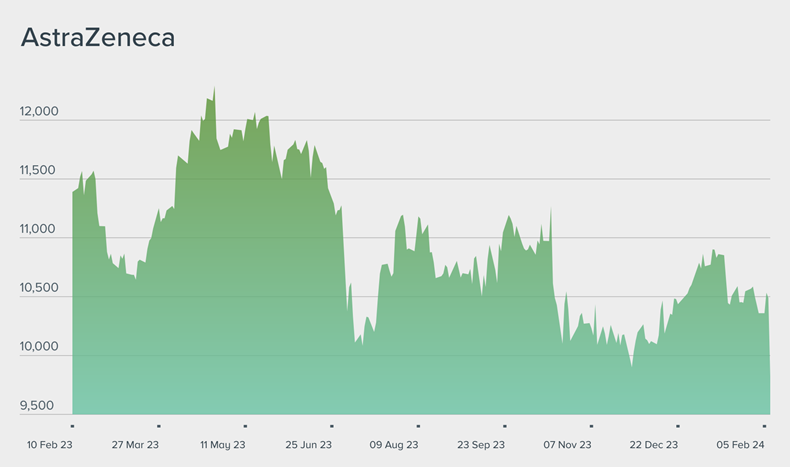Click the tick mark above 25 Jun 23
Image resolution: width=790 pixels, height=467 pixels.
tap(332, 425)
